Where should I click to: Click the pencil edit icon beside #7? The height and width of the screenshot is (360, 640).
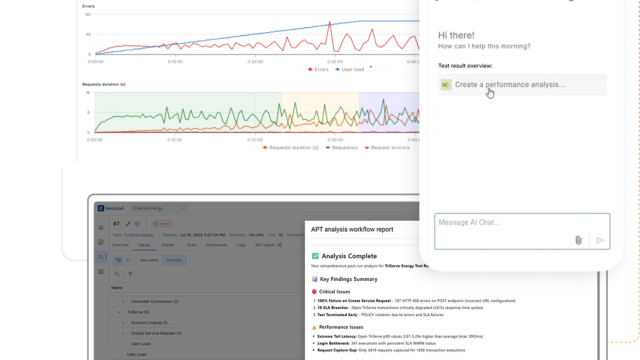(128, 224)
